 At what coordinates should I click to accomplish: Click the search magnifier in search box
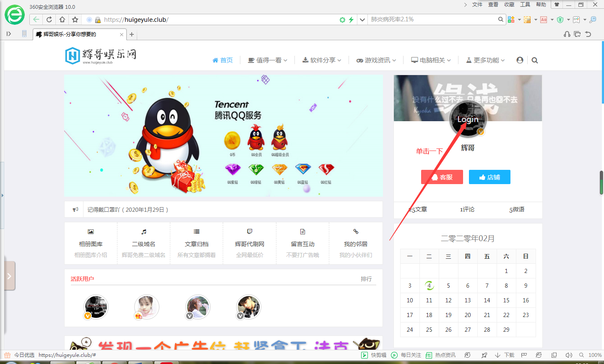tap(500, 19)
